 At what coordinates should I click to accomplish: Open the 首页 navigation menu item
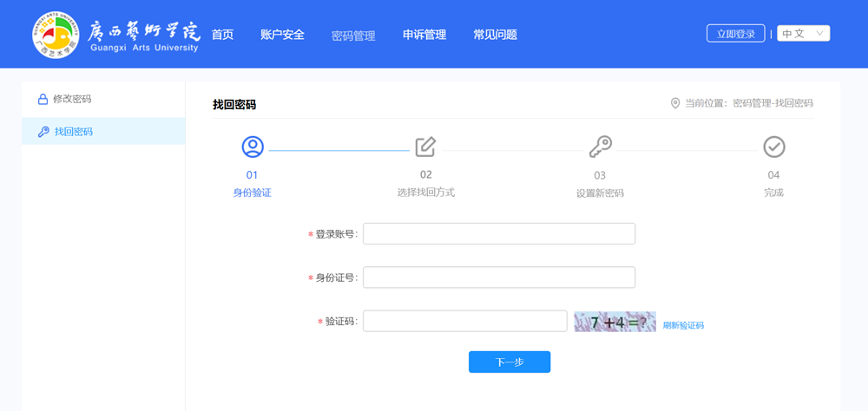pos(223,35)
